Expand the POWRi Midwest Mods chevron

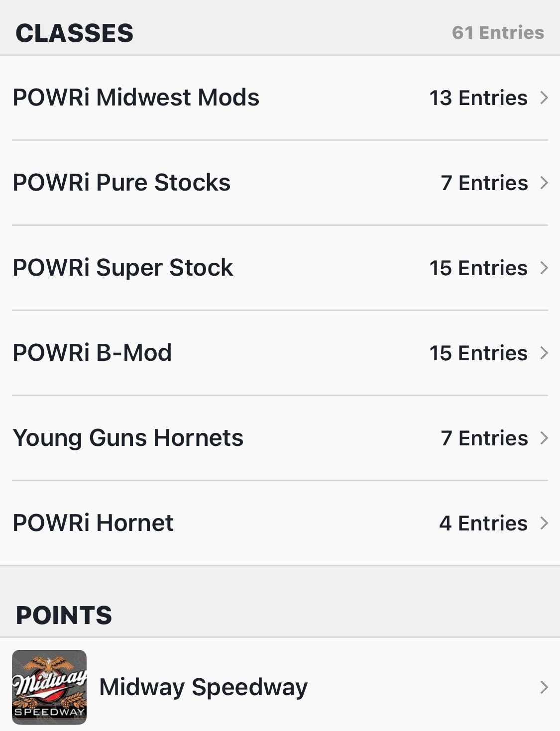[x=544, y=98]
